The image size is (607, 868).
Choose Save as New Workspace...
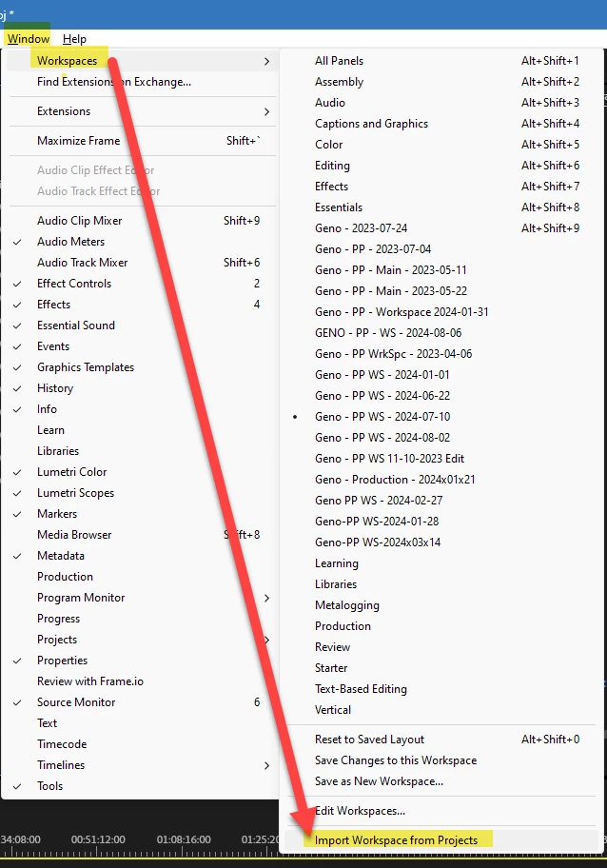click(441, 781)
